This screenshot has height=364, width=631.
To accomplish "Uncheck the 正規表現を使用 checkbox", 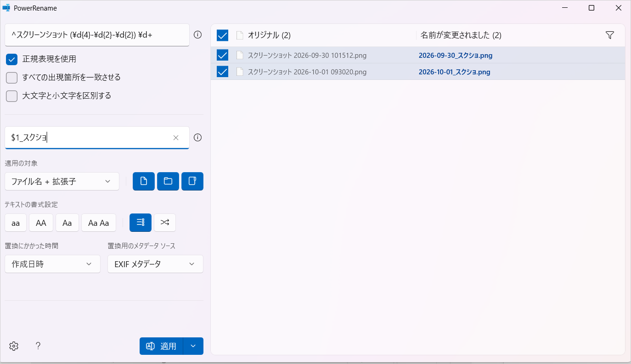I will [x=12, y=59].
